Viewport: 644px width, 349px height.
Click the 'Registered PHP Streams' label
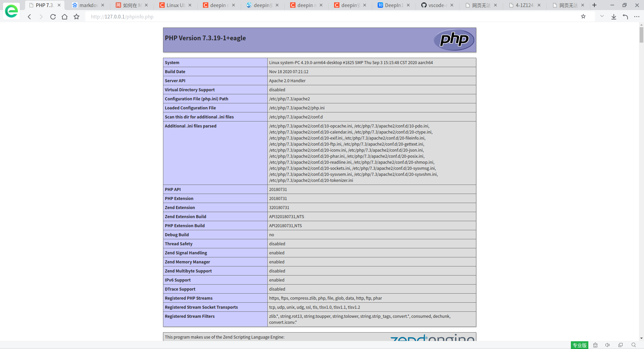pyautogui.click(x=189, y=298)
